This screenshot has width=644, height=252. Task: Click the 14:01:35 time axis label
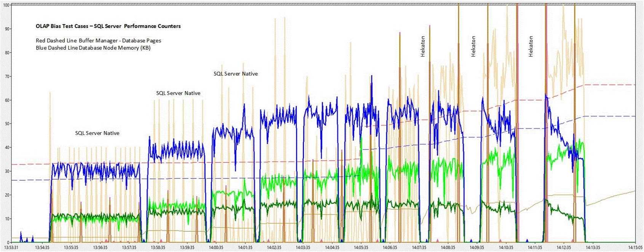click(x=245, y=247)
